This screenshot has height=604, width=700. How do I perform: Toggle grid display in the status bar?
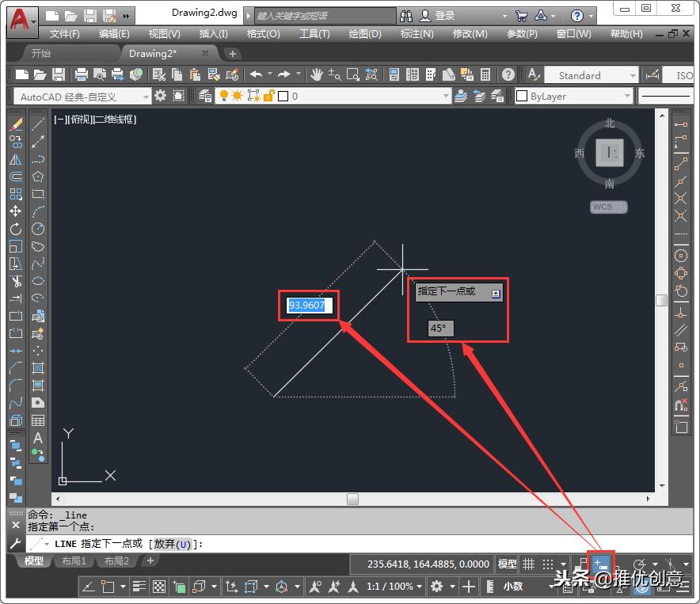[x=527, y=562]
